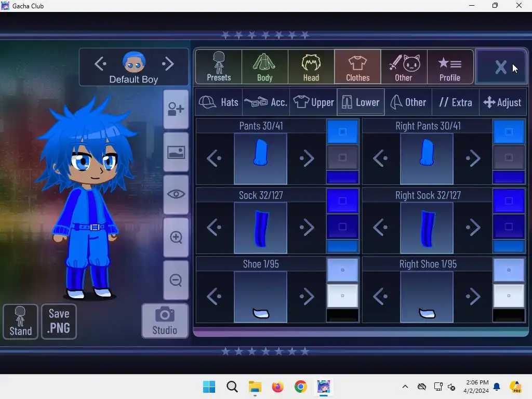Close the editor panel with X
Screen dimensions: 532x399
[x=501, y=67]
